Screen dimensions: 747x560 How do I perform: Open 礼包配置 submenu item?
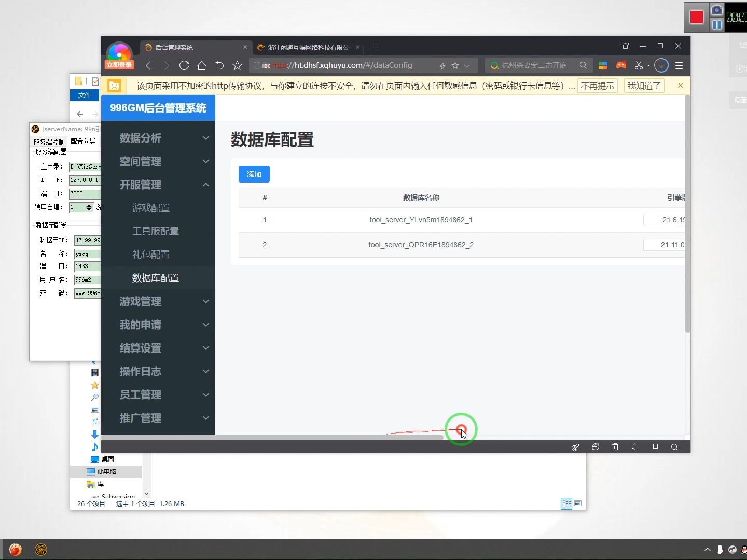tap(158, 255)
